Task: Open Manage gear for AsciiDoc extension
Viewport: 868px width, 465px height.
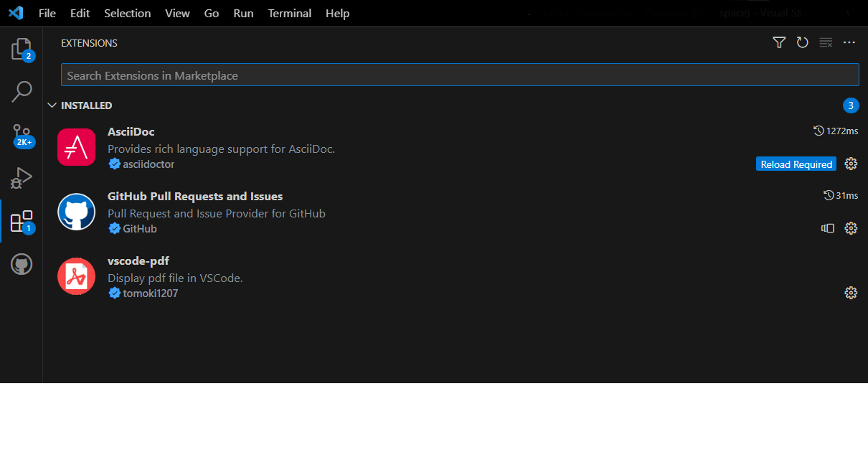Action: coord(851,164)
